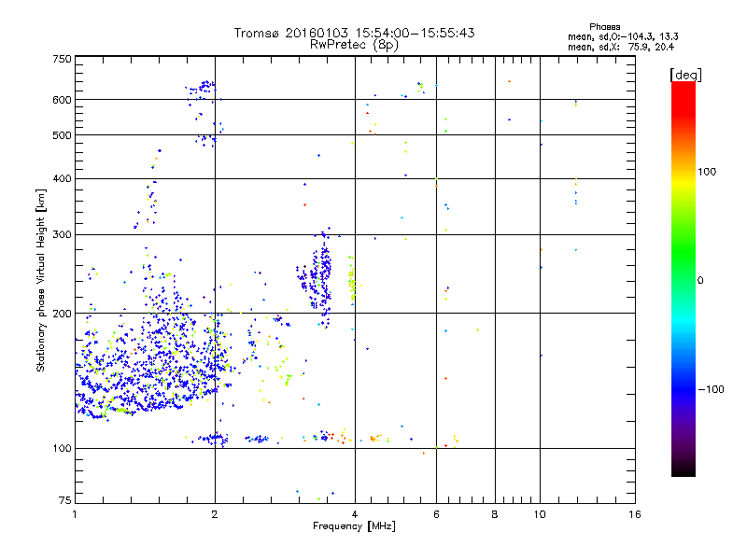Click the x-axis label '2'

pos(215,514)
